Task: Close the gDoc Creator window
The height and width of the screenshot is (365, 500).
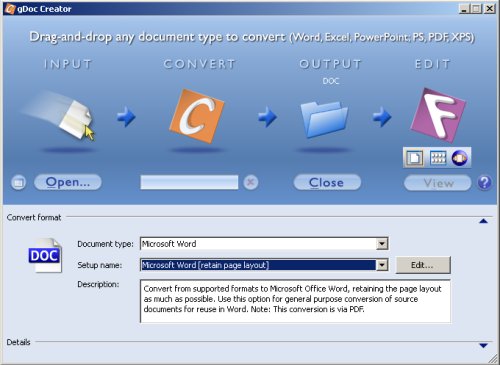Action: [x=489, y=9]
